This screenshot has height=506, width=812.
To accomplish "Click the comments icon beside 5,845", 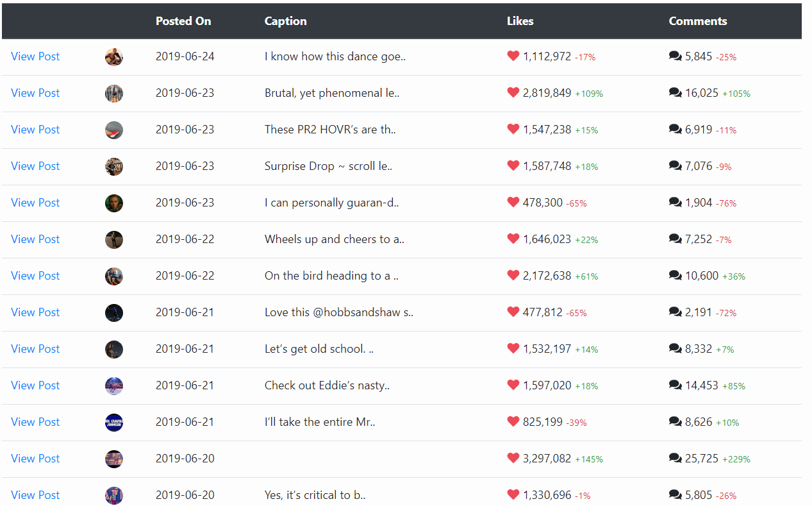I will (675, 56).
